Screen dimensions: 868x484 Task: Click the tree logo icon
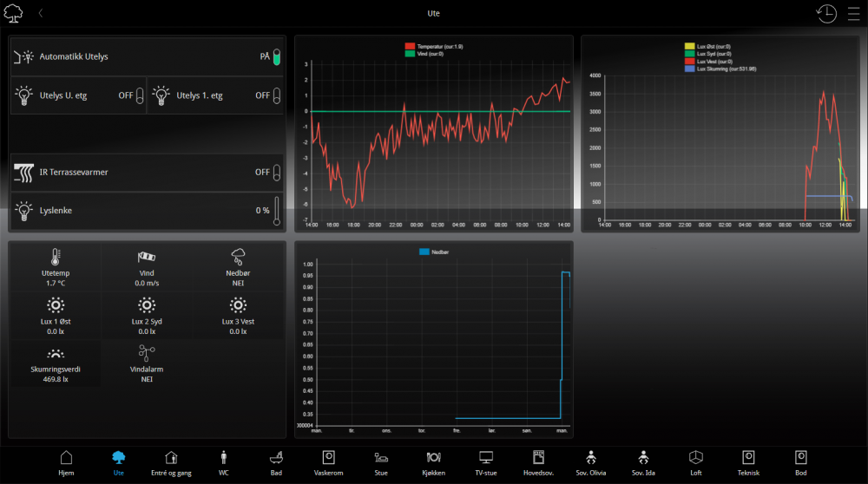[14, 14]
